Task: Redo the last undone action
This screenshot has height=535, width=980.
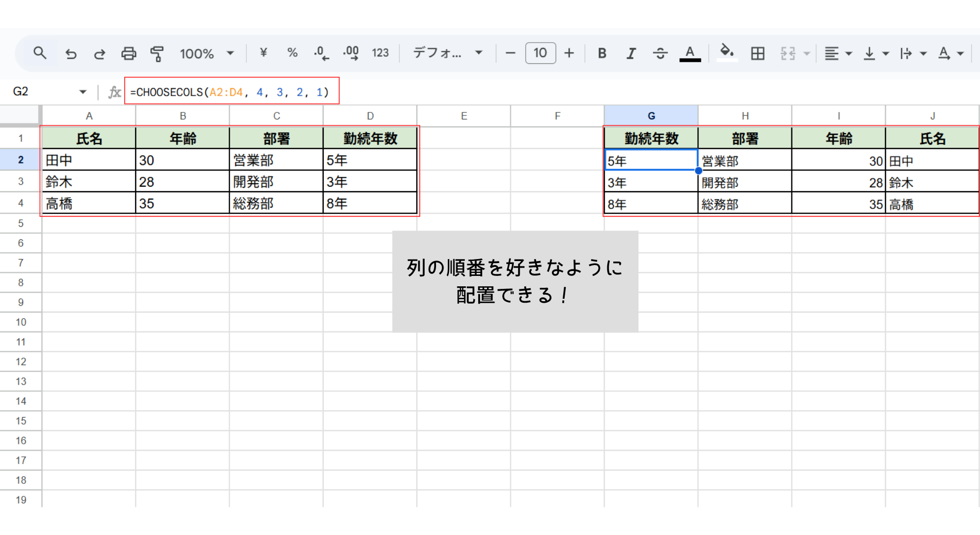Action: point(99,53)
